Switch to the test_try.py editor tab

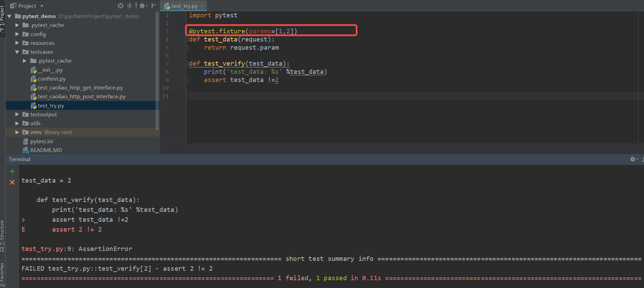[182, 6]
